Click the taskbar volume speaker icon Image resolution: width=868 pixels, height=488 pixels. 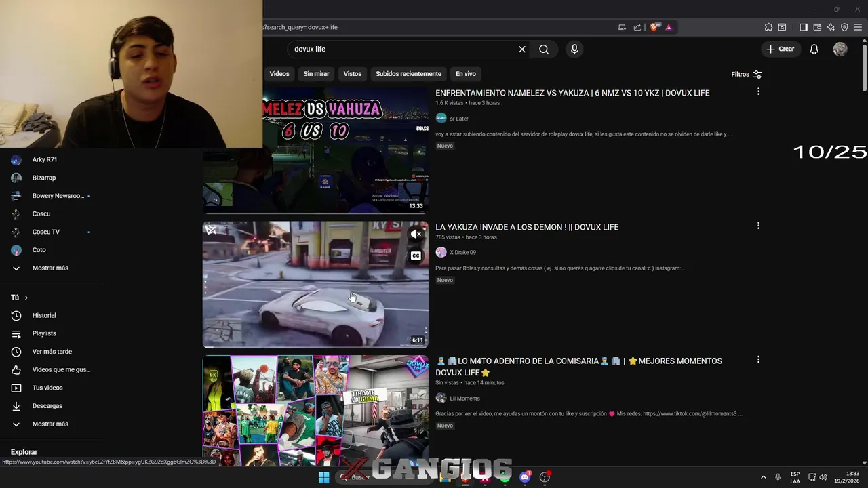[823, 477]
